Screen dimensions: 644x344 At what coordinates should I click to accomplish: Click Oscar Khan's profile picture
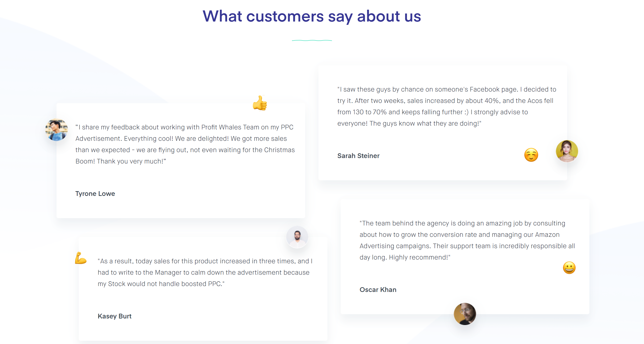point(465,314)
